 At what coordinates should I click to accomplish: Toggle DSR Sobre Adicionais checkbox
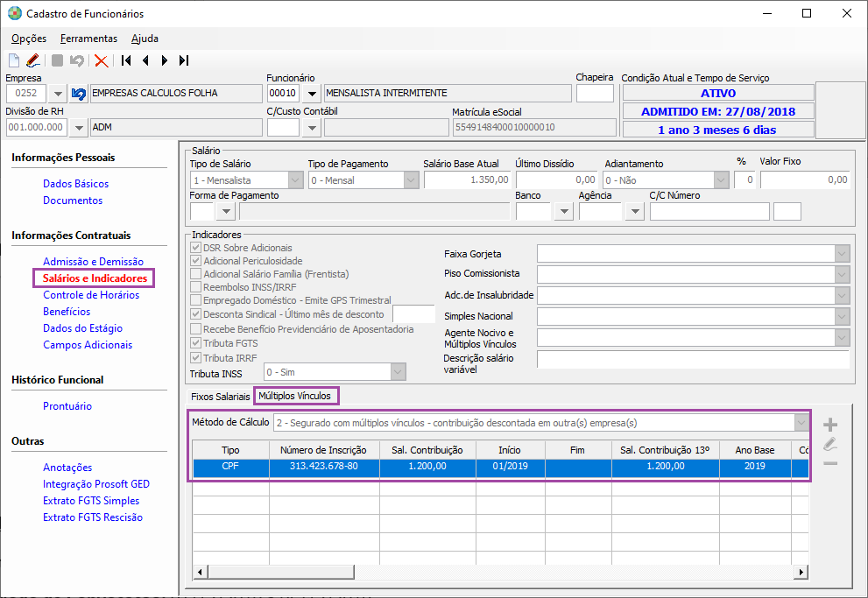(195, 247)
